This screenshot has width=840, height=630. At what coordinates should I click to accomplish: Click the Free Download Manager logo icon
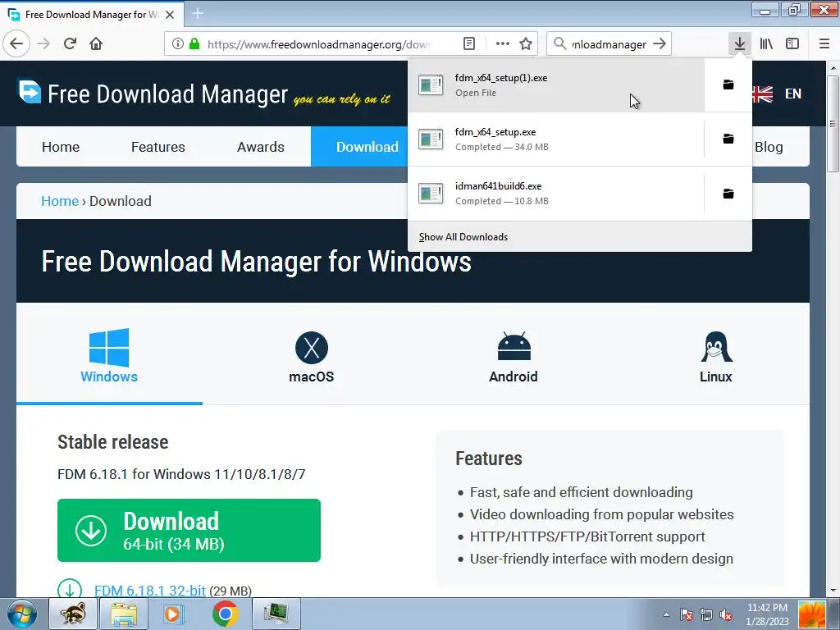click(x=30, y=92)
